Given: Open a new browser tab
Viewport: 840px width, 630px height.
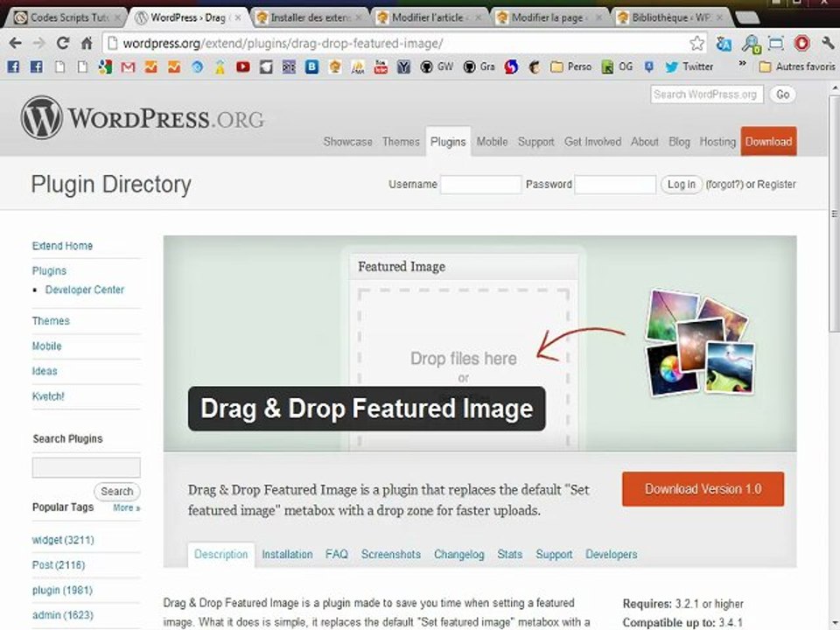Looking at the screenshot, I should (746, 17).
